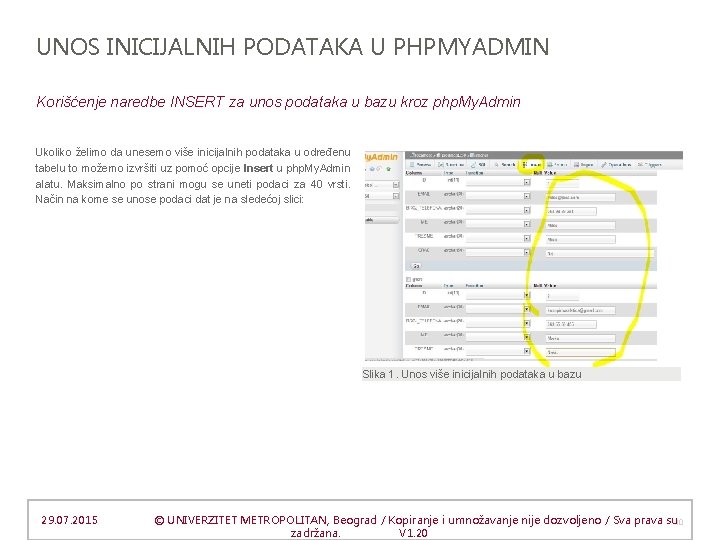Click the slide title 'UNOS INICIJALNIH PODATAKA U PHPMYADMIN'
The height and width of the screenshot is (540, 720).
[x=292, y=46]
